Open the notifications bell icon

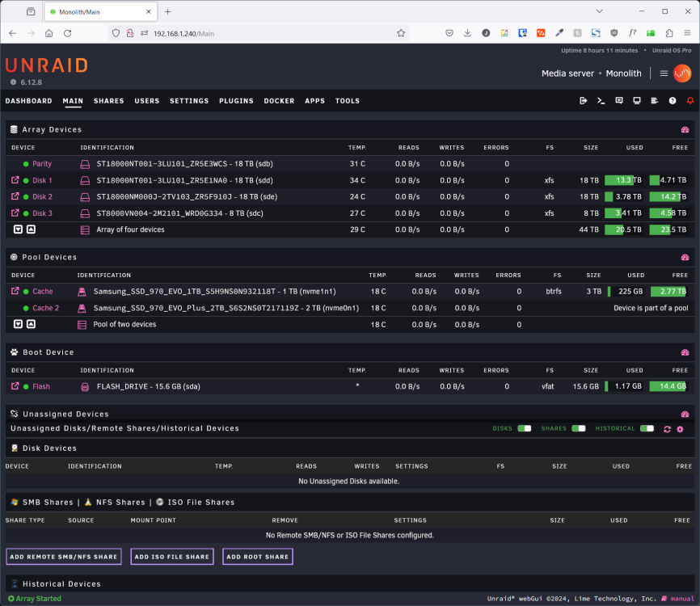(690, 101)
